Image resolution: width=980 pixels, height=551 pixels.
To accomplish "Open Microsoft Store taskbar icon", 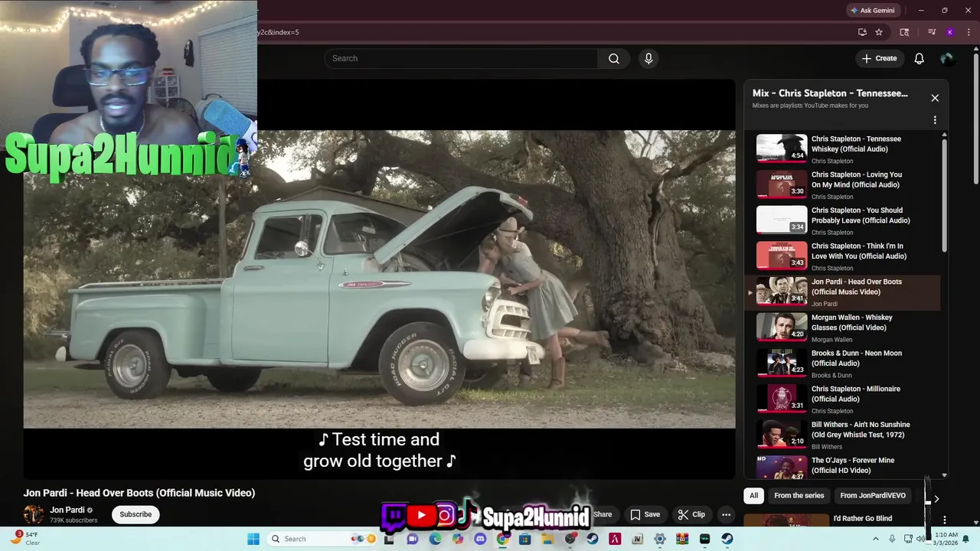I will (524, 539).
